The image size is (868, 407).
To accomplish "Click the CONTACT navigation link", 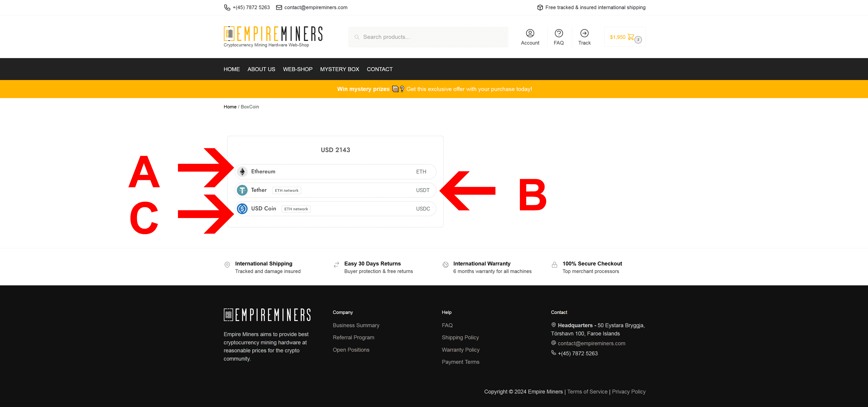I will point(379,69).
